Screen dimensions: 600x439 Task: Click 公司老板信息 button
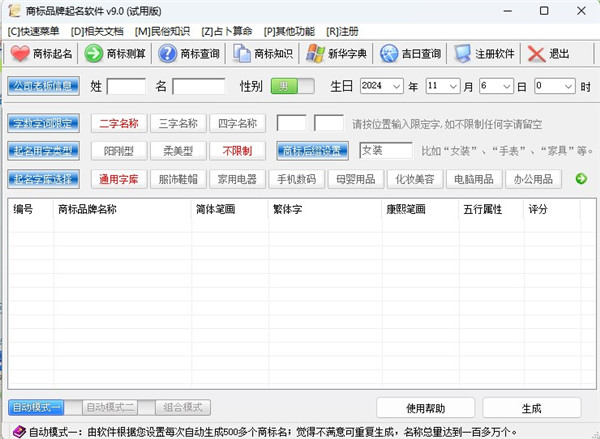[43, 86]
